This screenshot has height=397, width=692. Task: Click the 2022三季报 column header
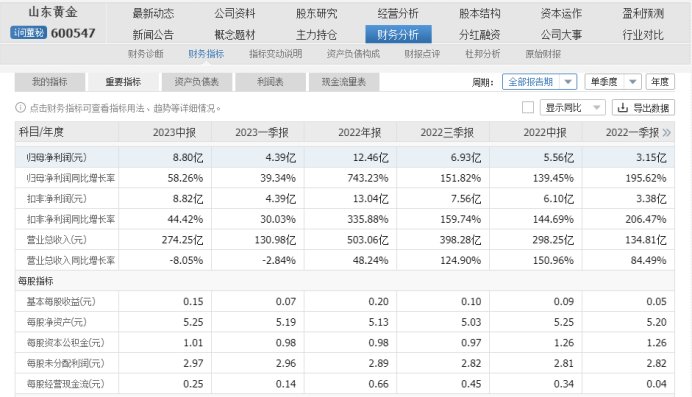point(447,132)
